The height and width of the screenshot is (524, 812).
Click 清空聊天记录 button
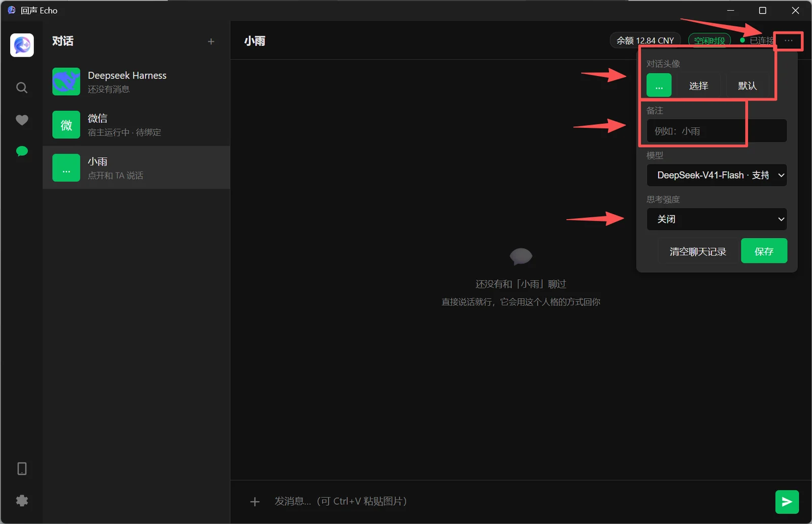(698, 251)
